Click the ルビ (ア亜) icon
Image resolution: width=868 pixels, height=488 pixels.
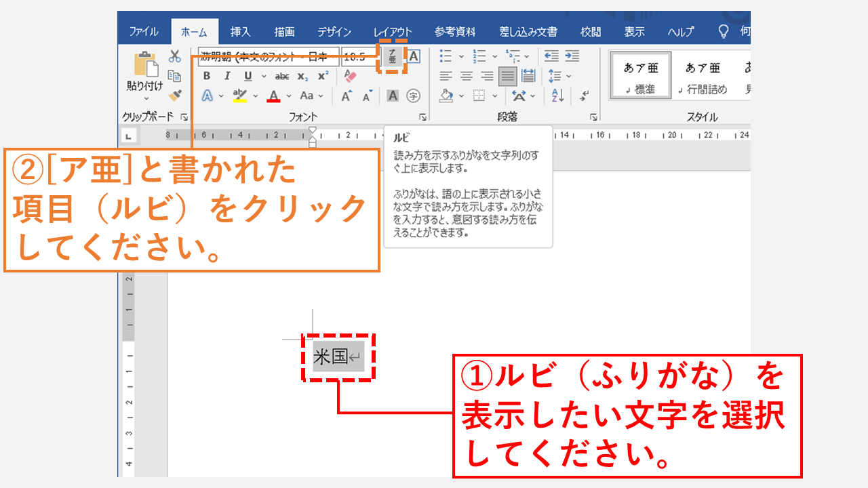[x=392, y=57]
